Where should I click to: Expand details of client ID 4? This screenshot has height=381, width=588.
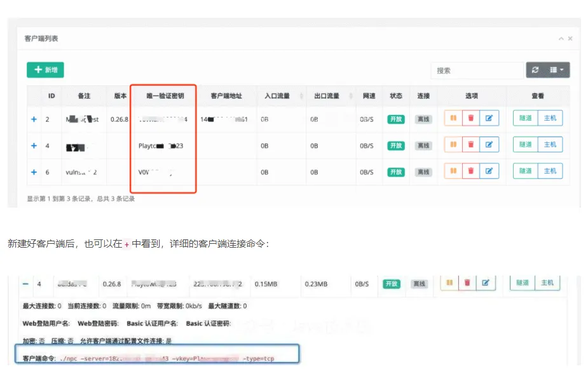click(x=34, y=145)
